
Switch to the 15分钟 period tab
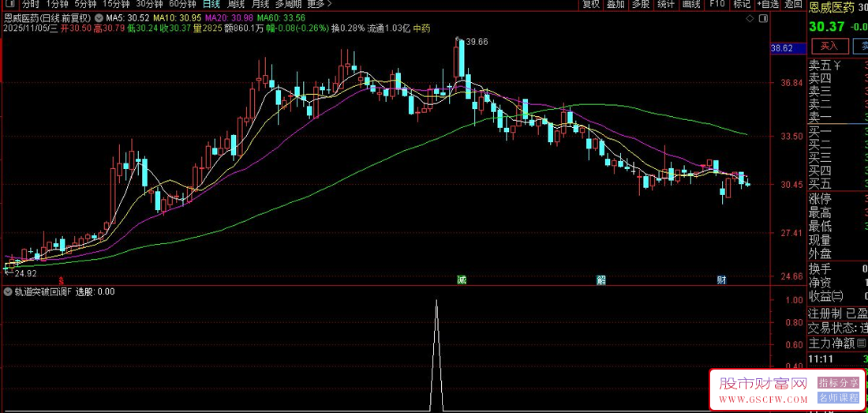click(x=116, y=4)
